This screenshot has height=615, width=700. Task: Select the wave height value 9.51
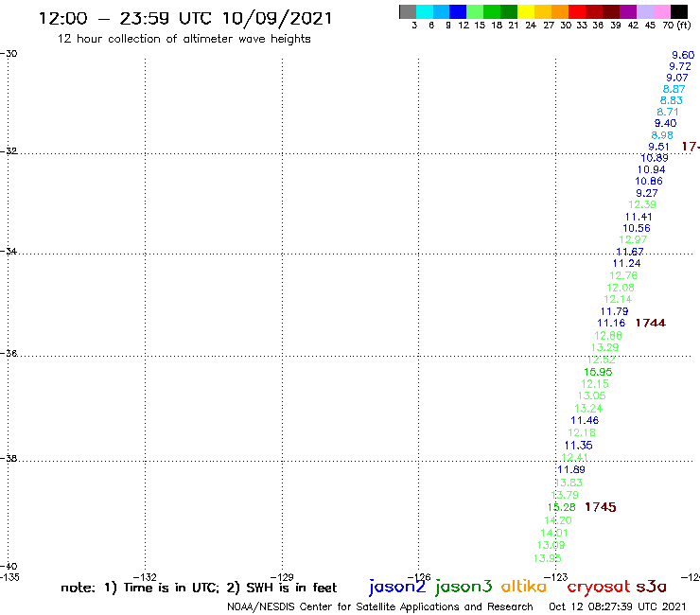[659, 147]
